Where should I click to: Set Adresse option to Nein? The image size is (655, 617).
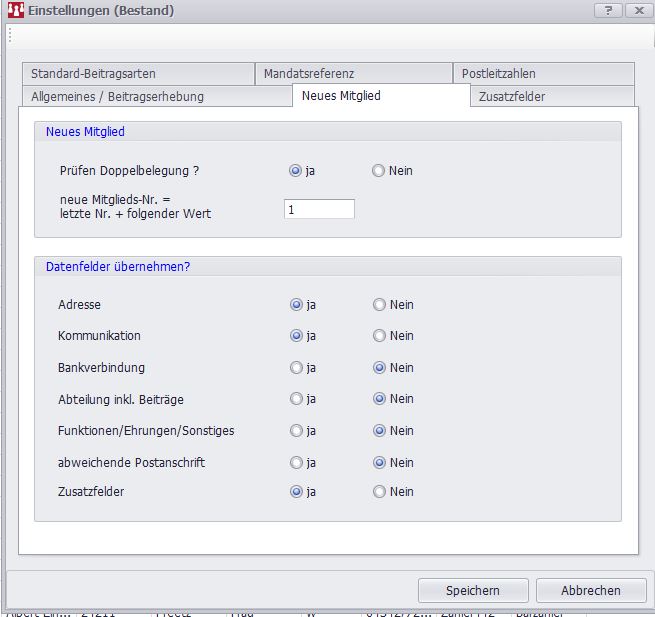click(x=378, y=305)
